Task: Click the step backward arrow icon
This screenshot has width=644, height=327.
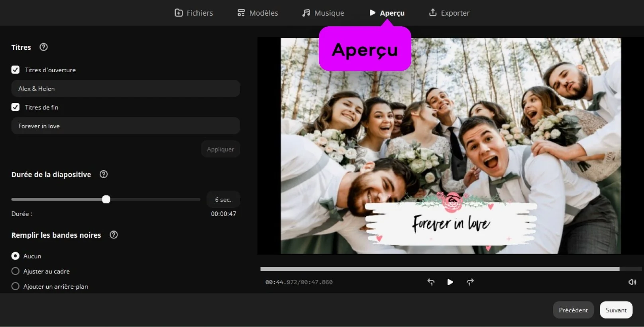Action: pyautogui.click(x=431, y=282)
